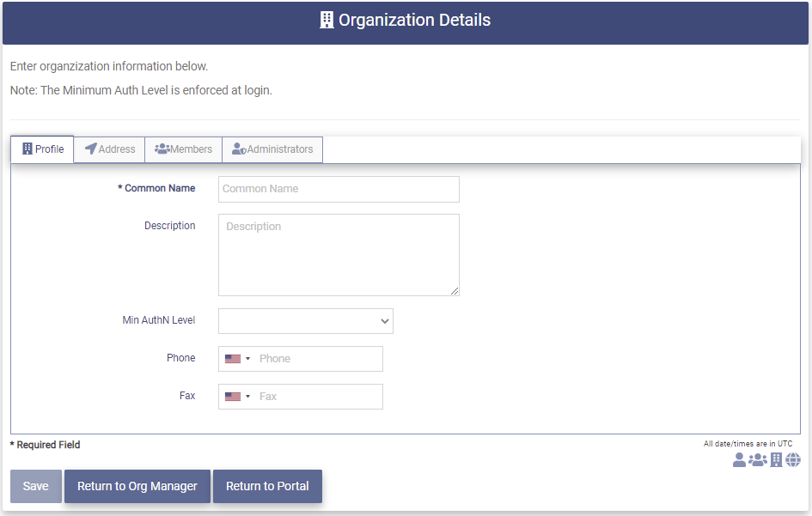This screenshot has height=516, width=812.
Task: Click the building icon in the header
Action: [x=327, y=20]
